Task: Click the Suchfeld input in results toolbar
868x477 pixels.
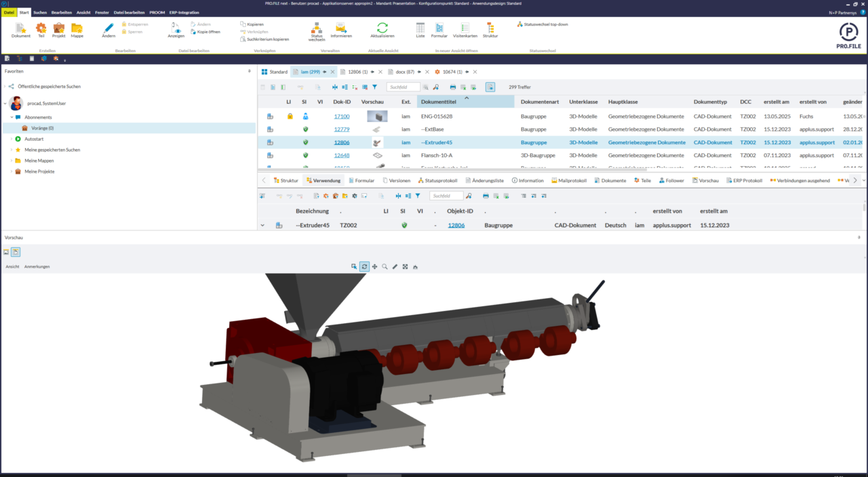Action: [403, 87]
